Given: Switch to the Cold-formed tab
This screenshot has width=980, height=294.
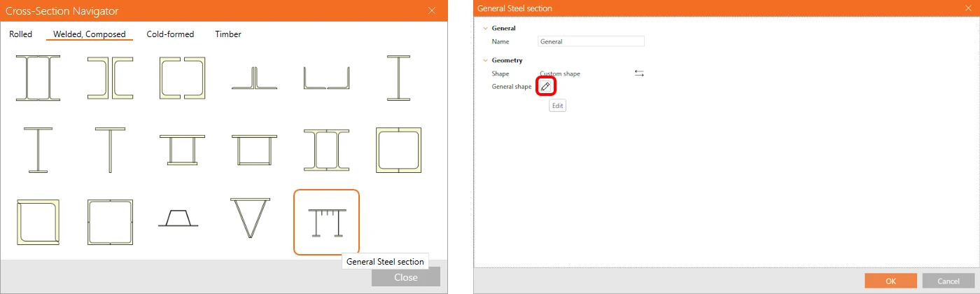Looking at the screenshot, I should click(x=170, y=34).
